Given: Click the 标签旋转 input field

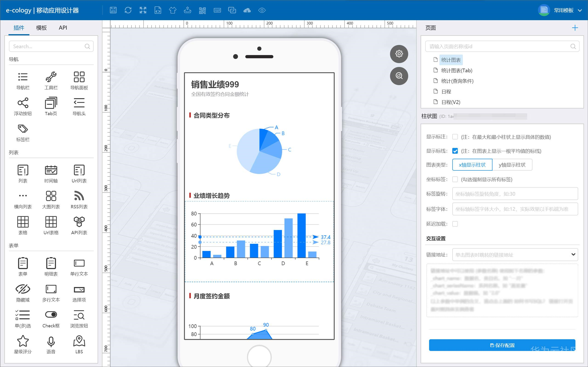Looking at the screenshot, I should click(514, 194).
